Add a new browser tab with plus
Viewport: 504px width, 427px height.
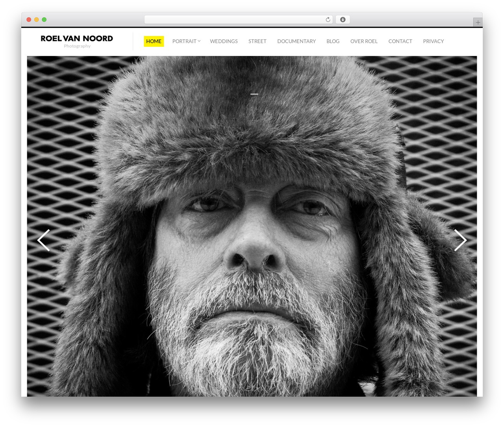click(478, 22)
